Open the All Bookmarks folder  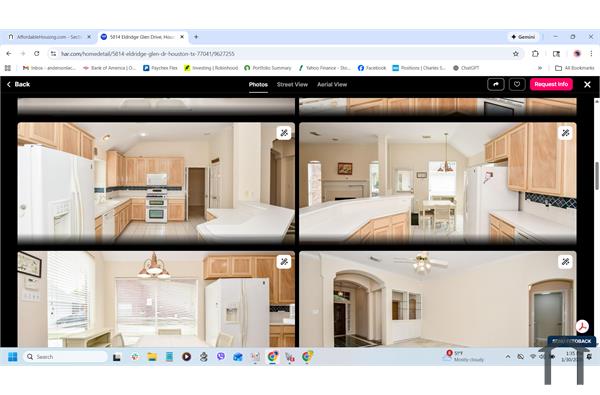(574, 68)
